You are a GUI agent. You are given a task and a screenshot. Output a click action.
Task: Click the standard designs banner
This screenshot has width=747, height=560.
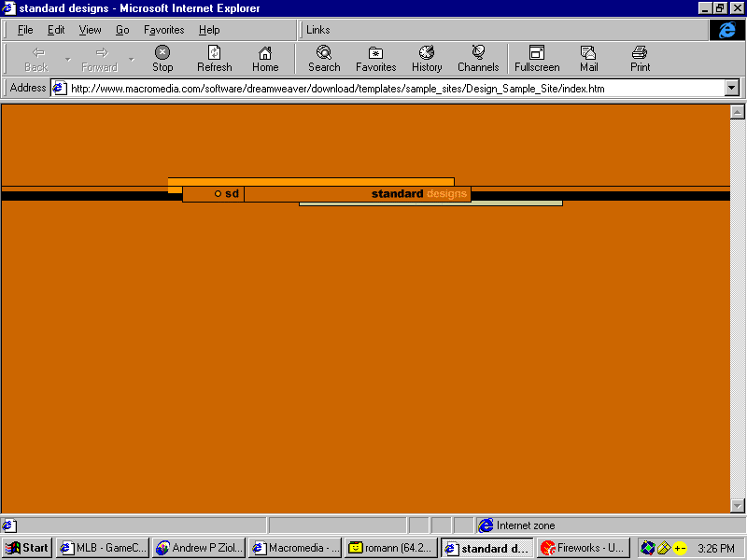pyautogui.click(x=358, y=194)
